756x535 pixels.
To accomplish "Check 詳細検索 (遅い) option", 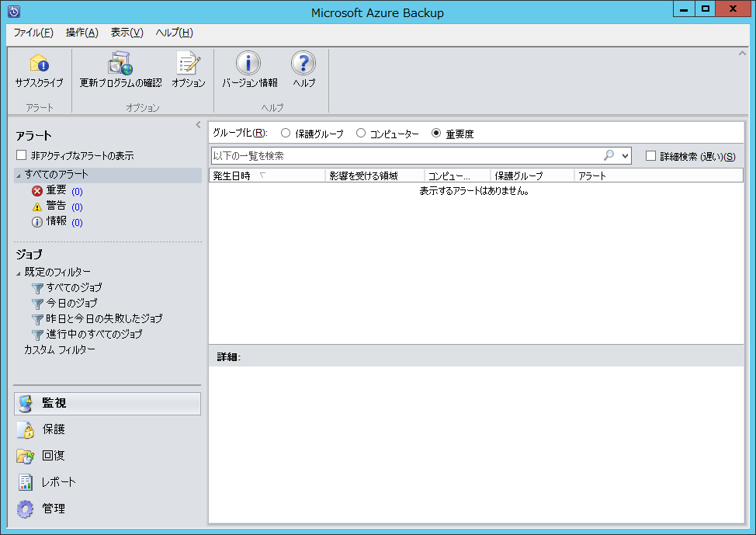I will click(650, 156).
